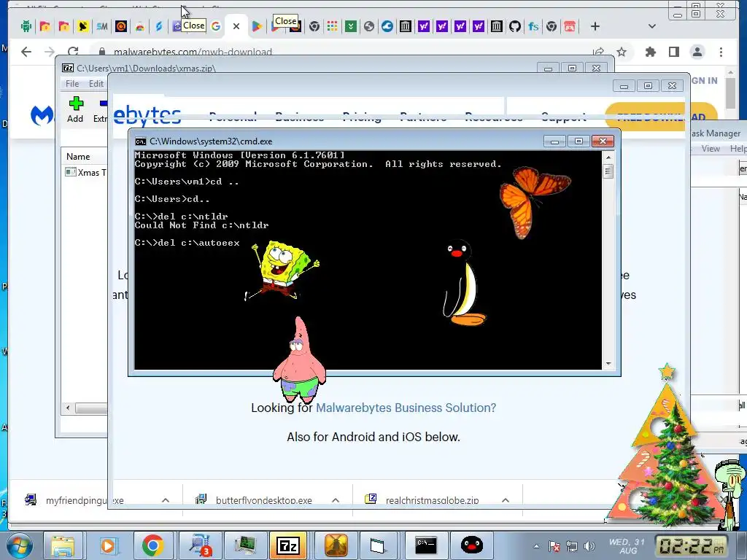Open the Chrome side panel
Viewport: 747px width, 560px height.
(x=673, y=52)
